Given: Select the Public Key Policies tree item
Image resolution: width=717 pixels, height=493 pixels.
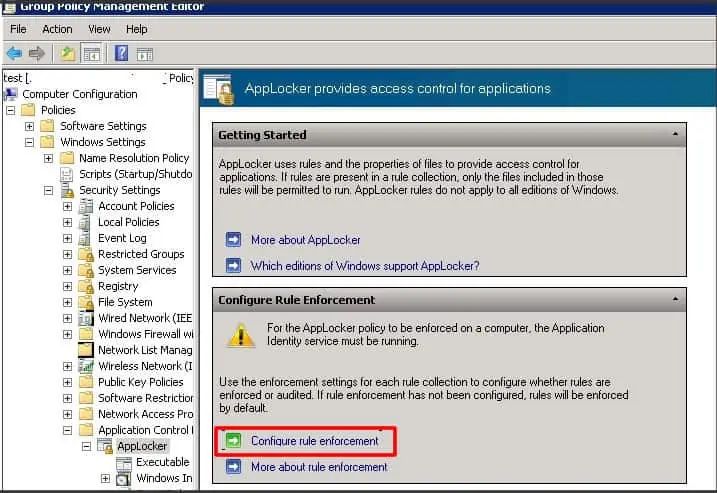Looking at the screenshot, I should pyautogui.click(x=140, y=382).
